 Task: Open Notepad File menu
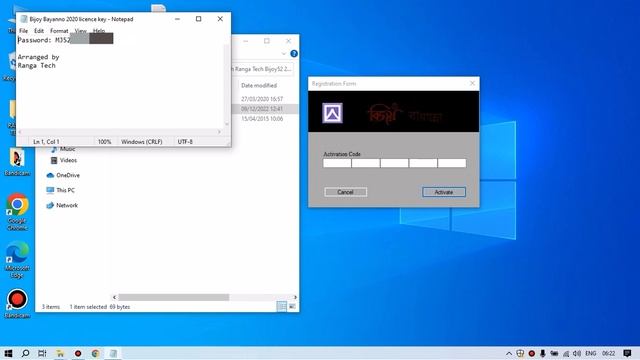coord(24,31)
